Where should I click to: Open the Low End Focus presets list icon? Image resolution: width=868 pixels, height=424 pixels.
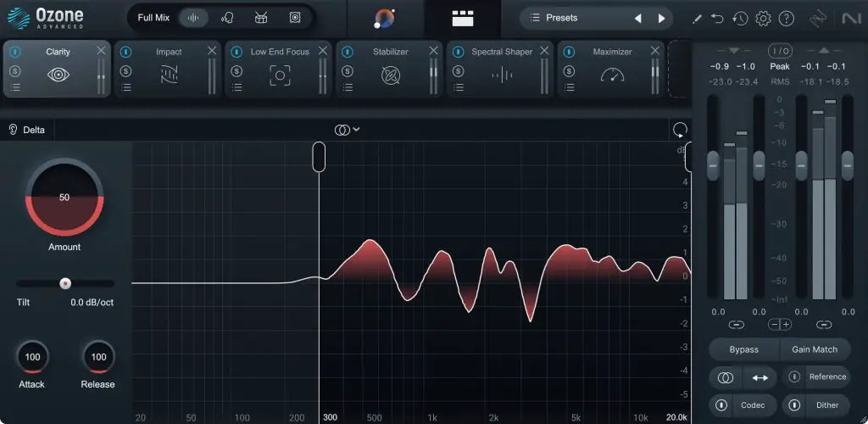click(237, 86)
